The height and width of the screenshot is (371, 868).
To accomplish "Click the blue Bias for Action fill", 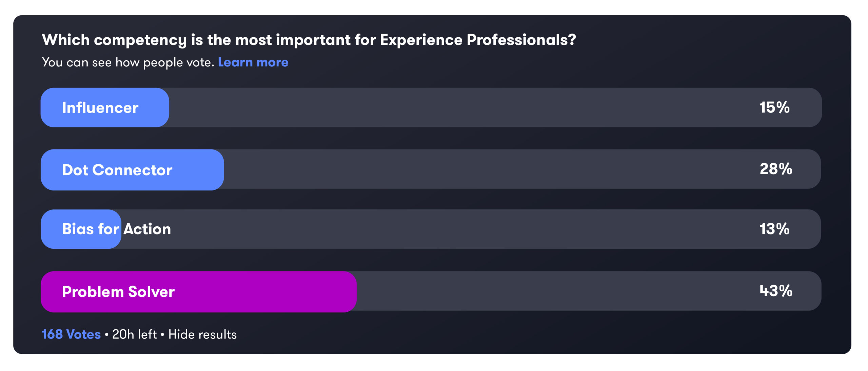I will coord(81,229).
